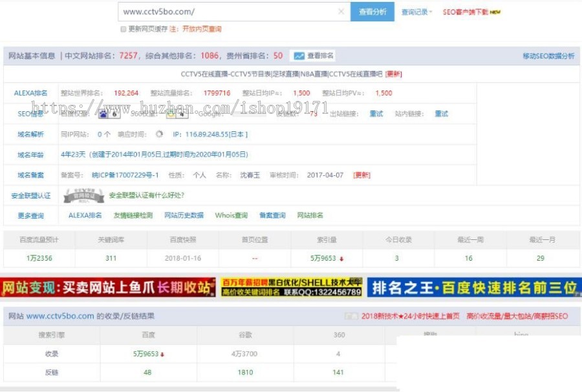Select the 备案查询 tab under 更多查询

click(x=272, y=215)
